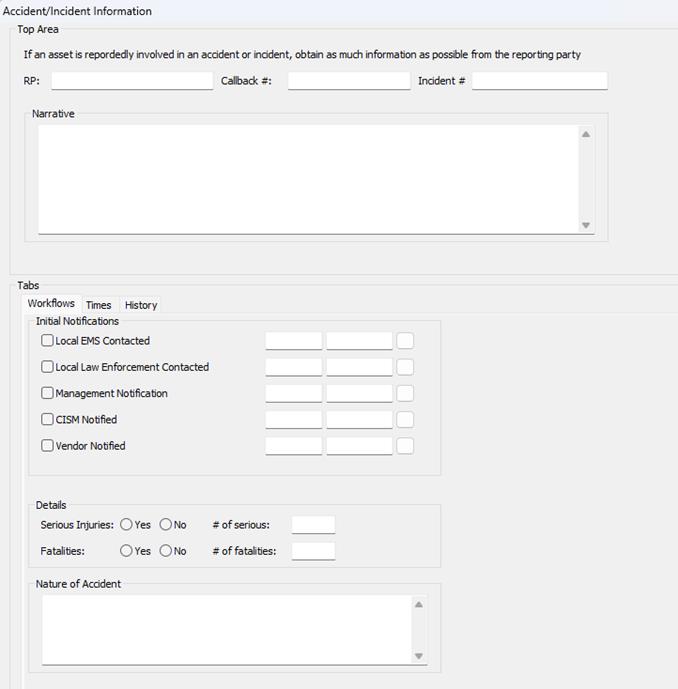Click Nature of Accident scroll down arrow
The image size is (678, 689).
click(419, 656)
